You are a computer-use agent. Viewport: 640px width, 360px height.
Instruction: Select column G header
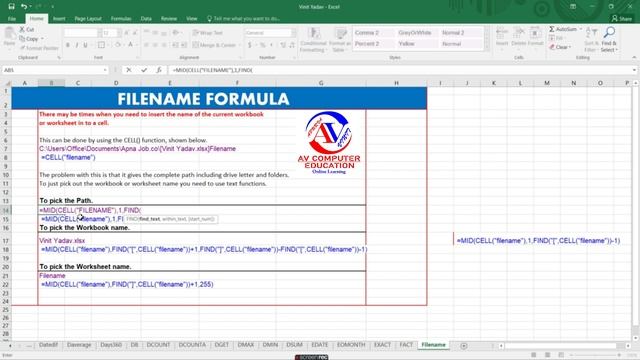point(321,83)
